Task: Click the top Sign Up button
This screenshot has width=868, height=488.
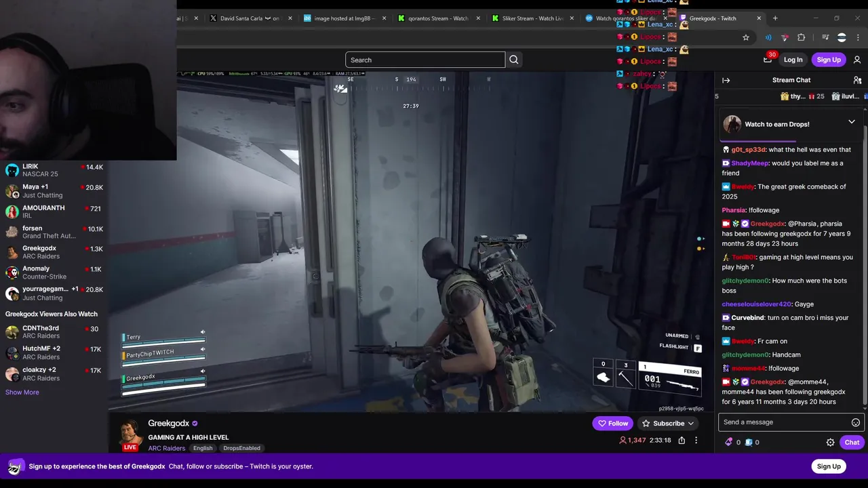Action: coord(829,60)
